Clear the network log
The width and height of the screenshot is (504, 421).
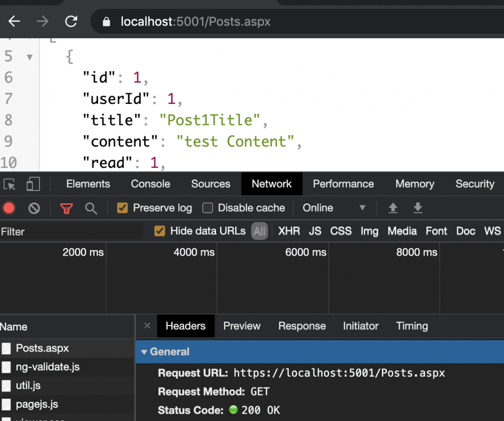34,208
